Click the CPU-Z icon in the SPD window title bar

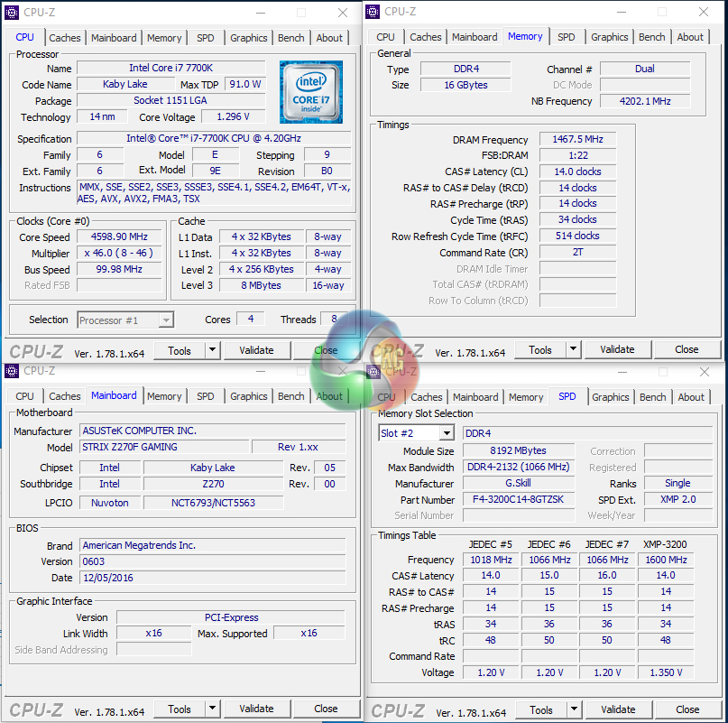click(373, 371)
